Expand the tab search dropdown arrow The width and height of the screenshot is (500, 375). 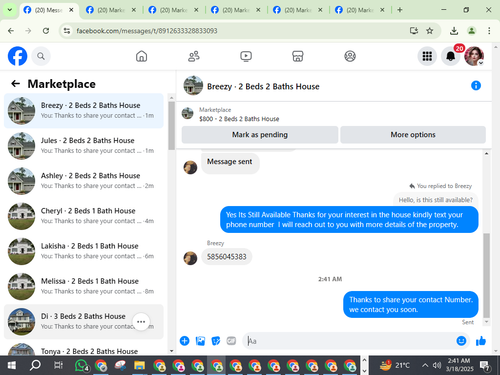click(10, 10)
